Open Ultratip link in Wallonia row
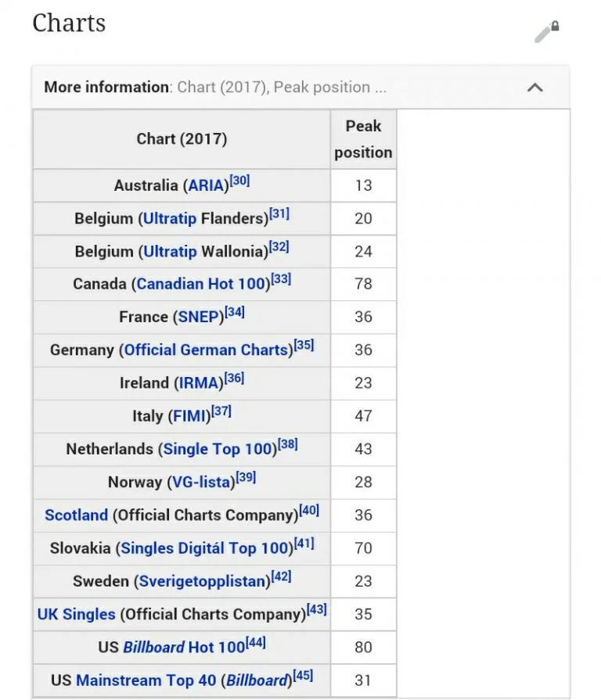The height and width of the screenshot is (700, 601). pos(169,252)
